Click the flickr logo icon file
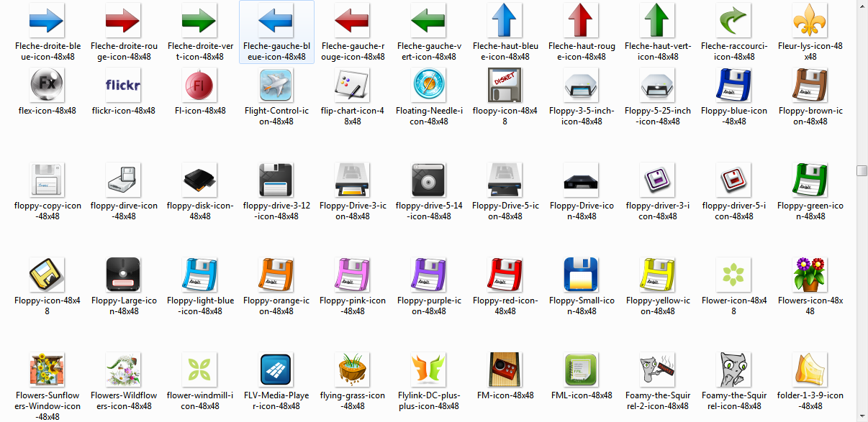868x422 pixels. tap(124, 85)
